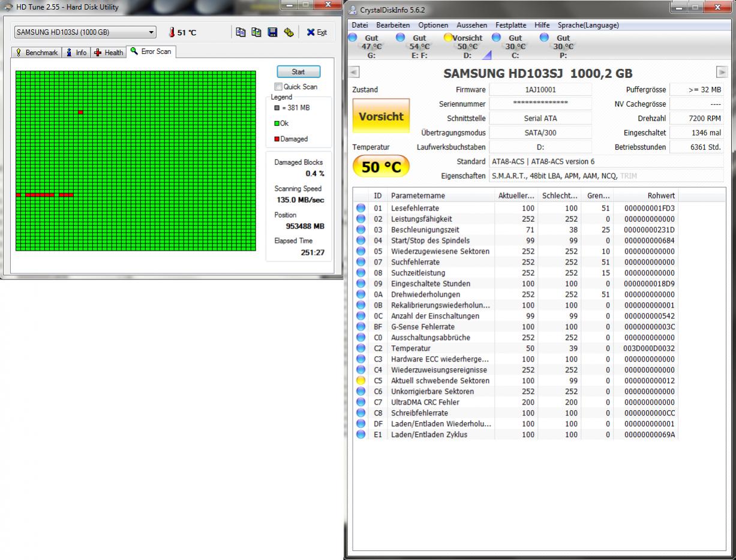736x560 pixels.
Task: Open the Sprache(Language) menu
Action: (x=588, y=25)
